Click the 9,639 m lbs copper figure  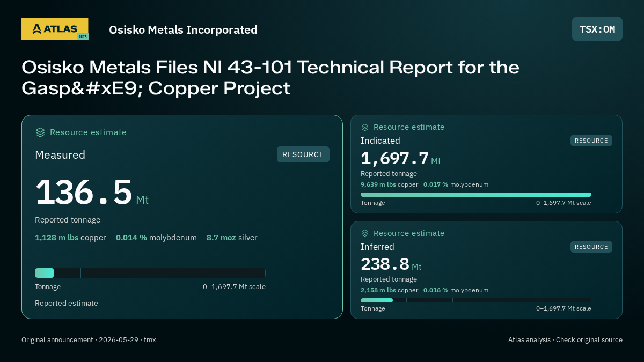click(389, 184)
